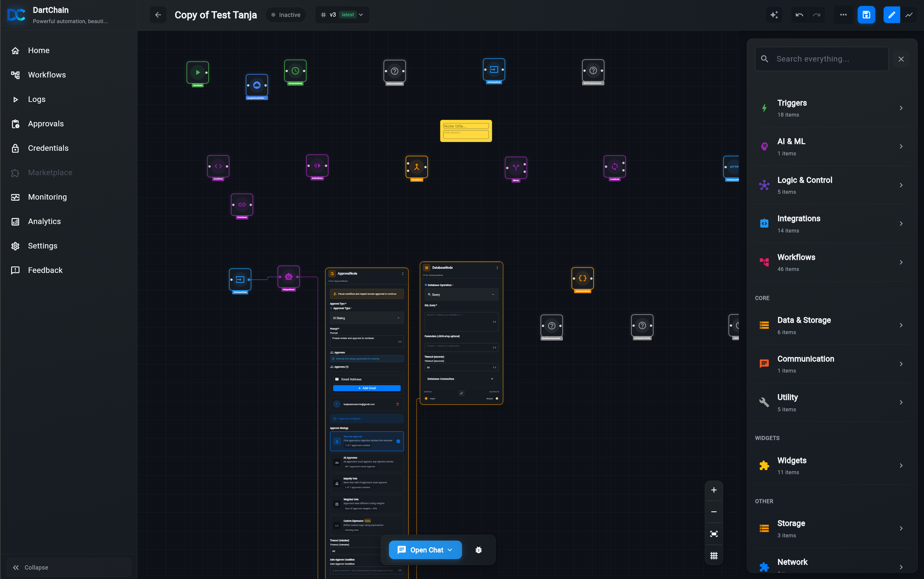Undo the last workflow change
This screenshot has width=924, height=579.
click(799, 15)
